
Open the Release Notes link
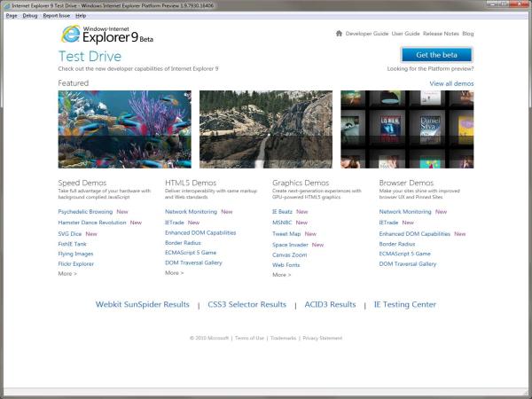[x=441, y=34]
